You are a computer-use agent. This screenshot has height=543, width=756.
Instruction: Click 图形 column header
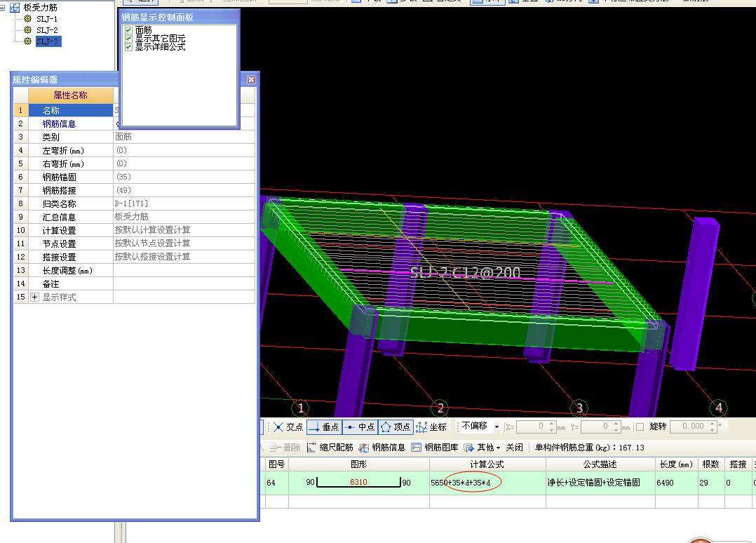(359, 464)
